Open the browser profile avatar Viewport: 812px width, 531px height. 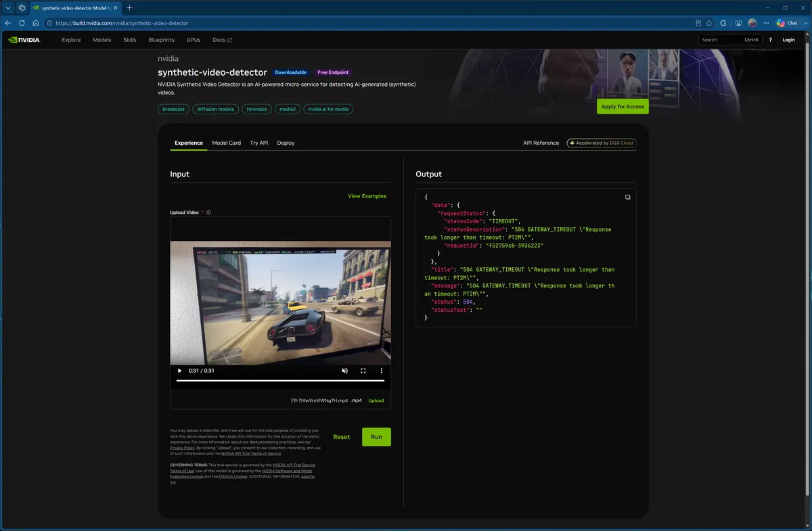(752, 22)
